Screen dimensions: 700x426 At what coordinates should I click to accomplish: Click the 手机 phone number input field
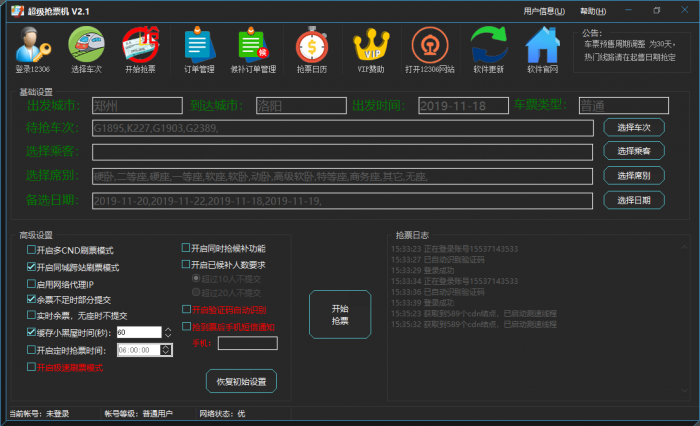240,343
